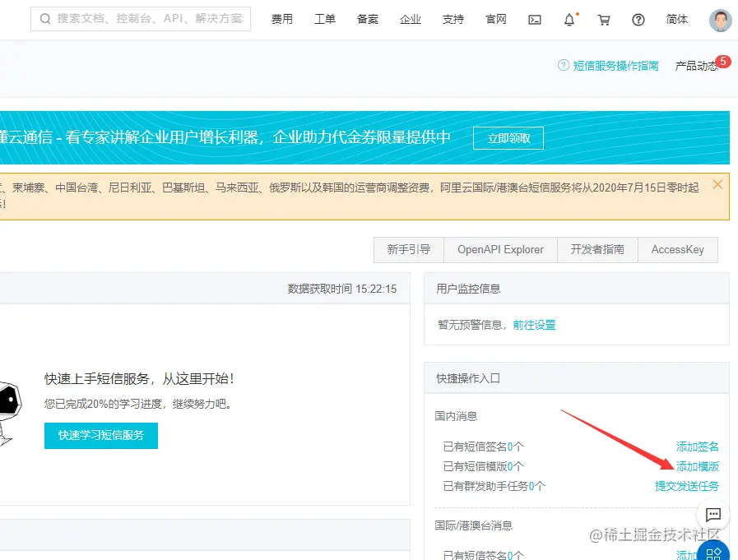Click 用户监控信息 header
Image resolution: width=738 pixels, height=560 pixels.
tap(468, 289)
